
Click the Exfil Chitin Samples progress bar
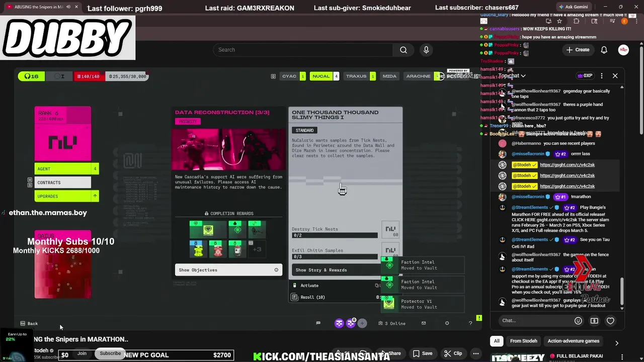tap(335, 256)
